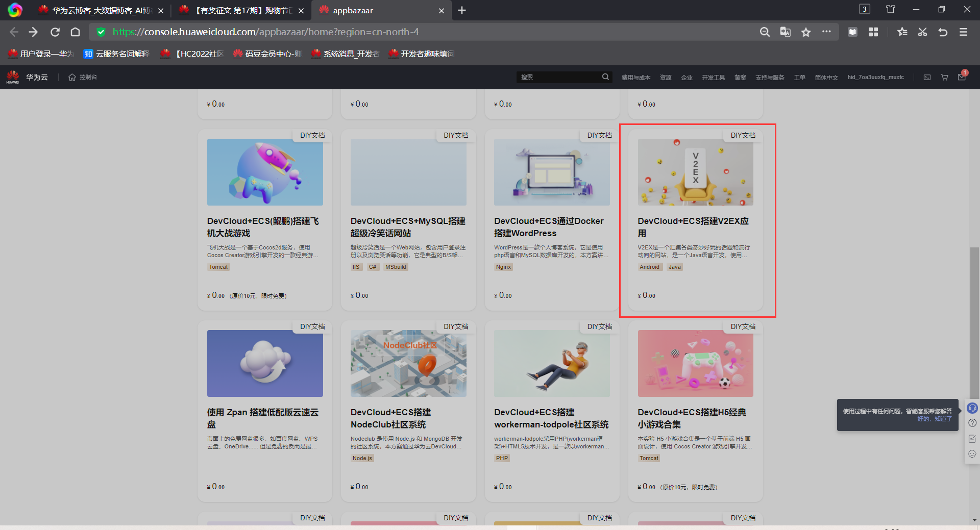Viewport: 980px width, 530px height.
Task: Open the 云服务名词解释 bookmark
Action: 116,54
